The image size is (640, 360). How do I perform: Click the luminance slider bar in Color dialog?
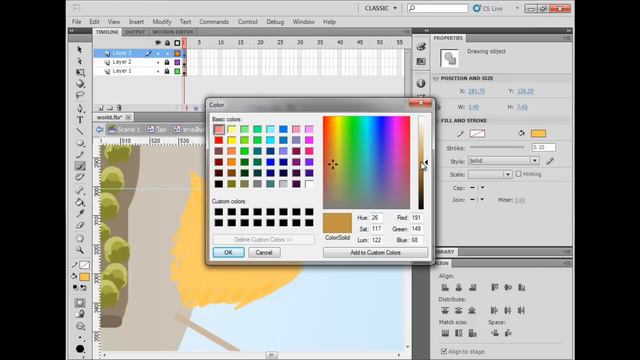click(x=421, y=162)
